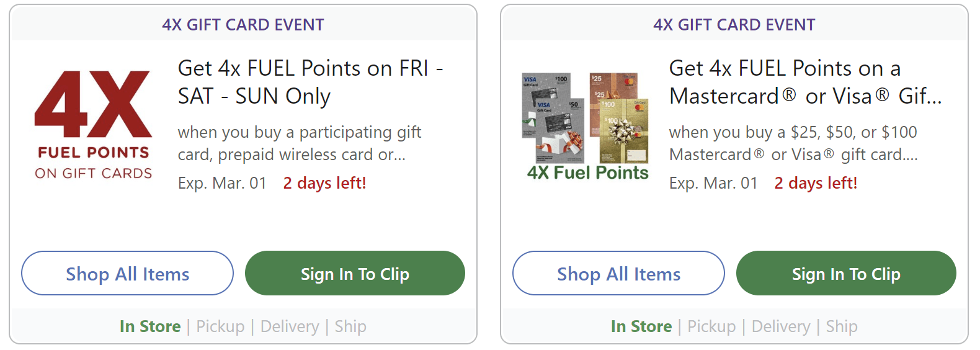Select Pickup on the right coupon
Screen dimensions: 980x350
coord(711,326)
